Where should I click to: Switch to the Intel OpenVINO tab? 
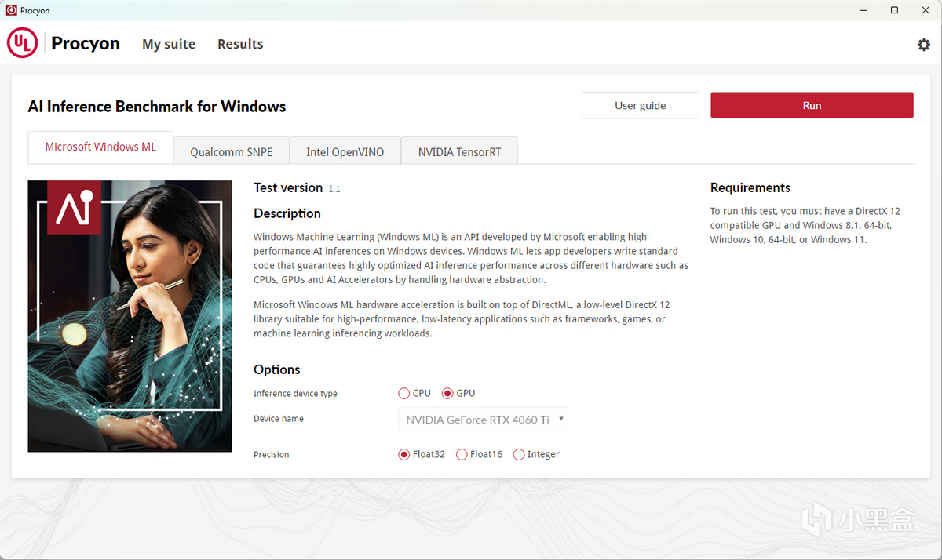pyautogui.click(x=345, y=151)
